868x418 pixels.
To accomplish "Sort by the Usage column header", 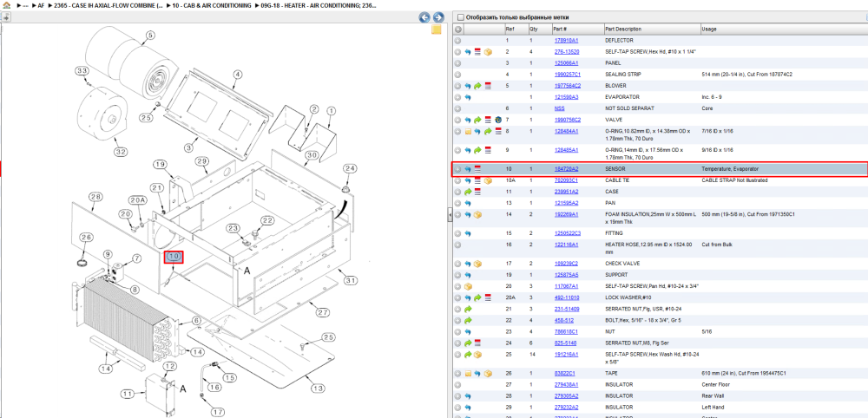I will [708, 29].
